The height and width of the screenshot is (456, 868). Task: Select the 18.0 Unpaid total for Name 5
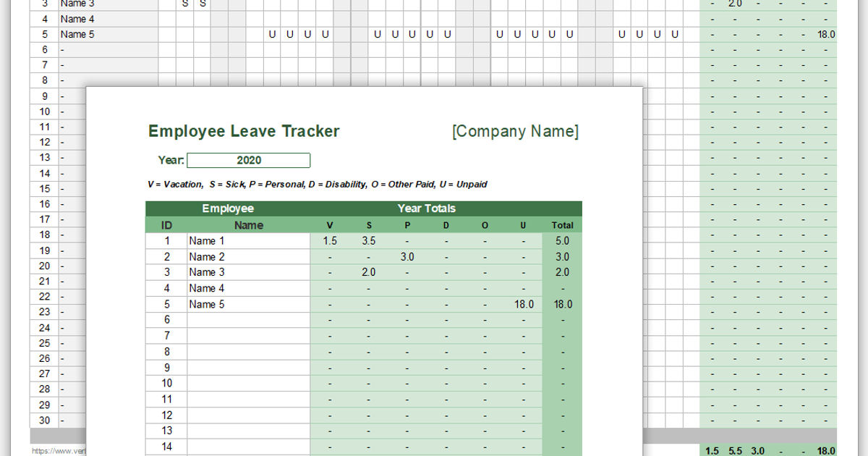click(523, 304)
